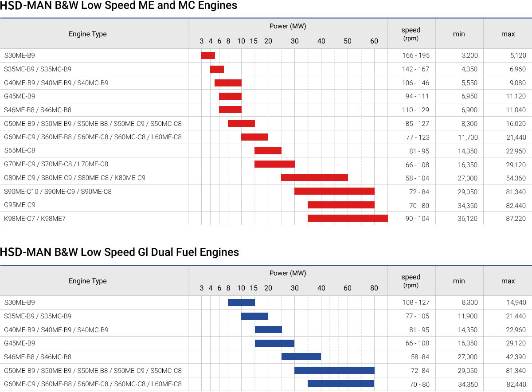Click the '80' axis label in GI Dual Fuel table
The height and width of the screenshot is (392, 532).
(x=374, y=288)
